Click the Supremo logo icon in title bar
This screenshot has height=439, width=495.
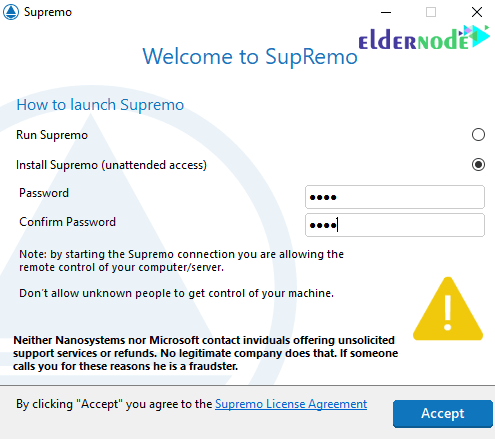[11, 12]
